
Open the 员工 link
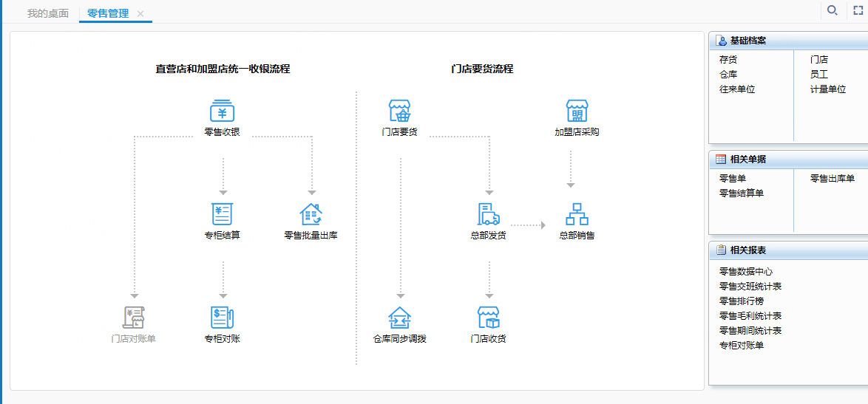819,74
